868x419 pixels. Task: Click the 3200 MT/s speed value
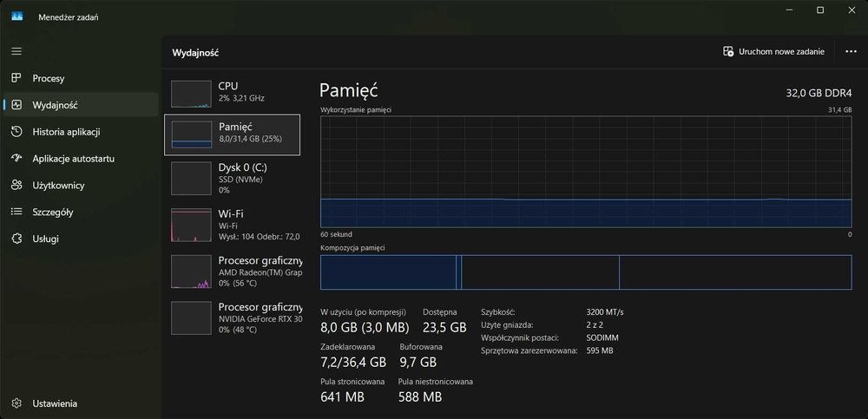point(604,312)
